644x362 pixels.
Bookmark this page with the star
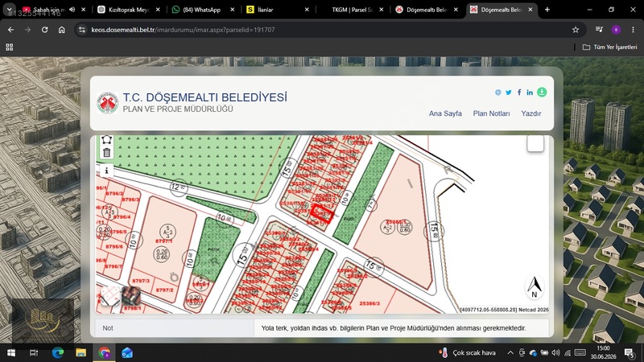coord(576,30)
